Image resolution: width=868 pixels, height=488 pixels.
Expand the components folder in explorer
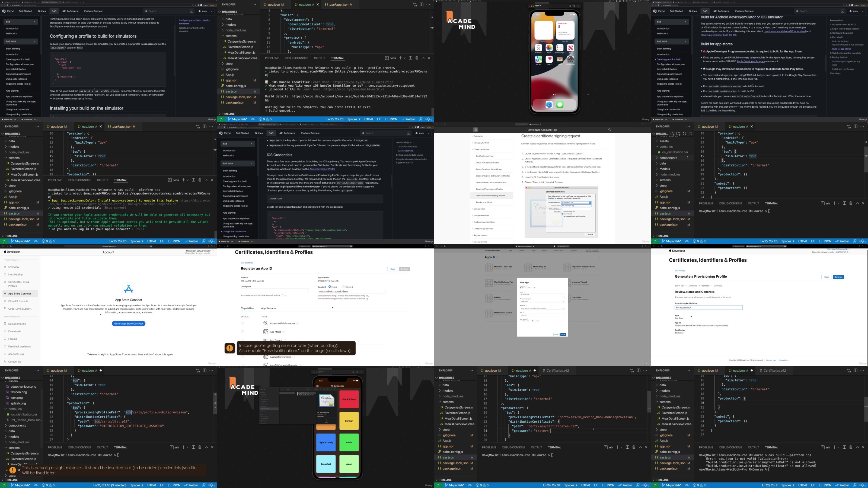(x=668, y=158)
